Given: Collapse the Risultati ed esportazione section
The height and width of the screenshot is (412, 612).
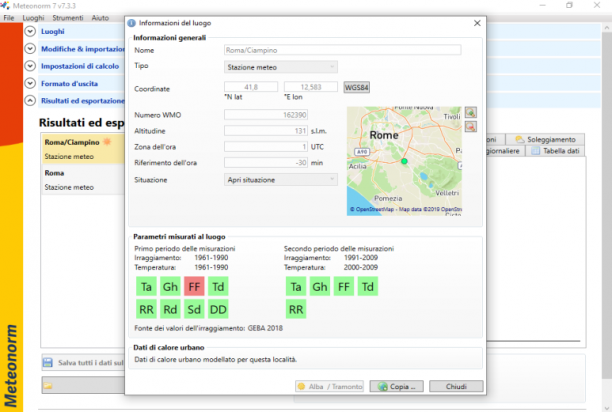Looking at the screenshot, I should 30,101.
